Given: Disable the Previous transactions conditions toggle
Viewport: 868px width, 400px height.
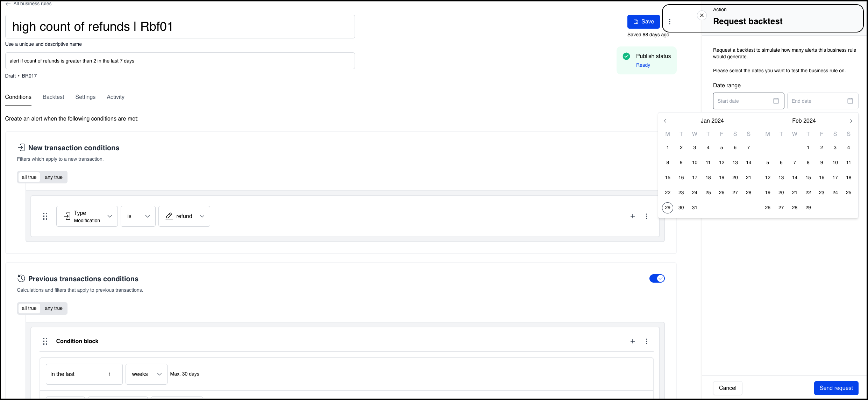Looking at the screenshot, I should click(x=657, y=278).
